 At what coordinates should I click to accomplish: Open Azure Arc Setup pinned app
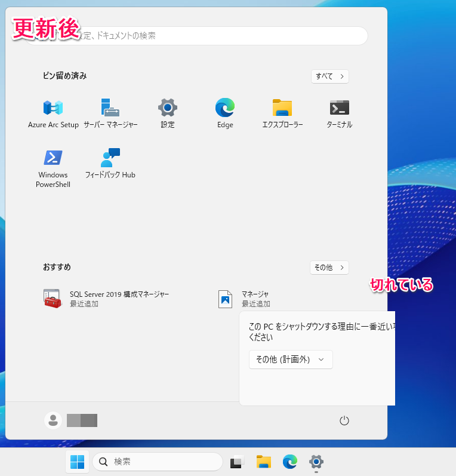53,113
